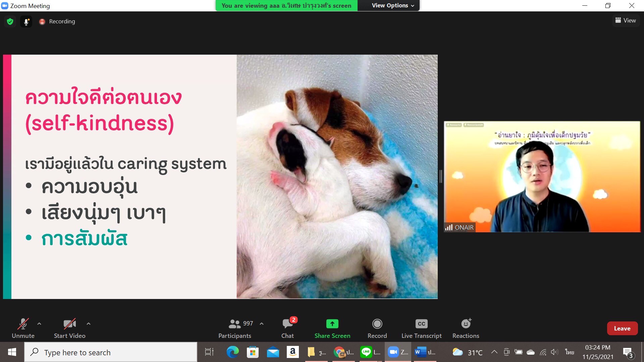Expand the participants options chevron
Image resolution: width=644 pixels, height=362 pixels.
point(262,324)
